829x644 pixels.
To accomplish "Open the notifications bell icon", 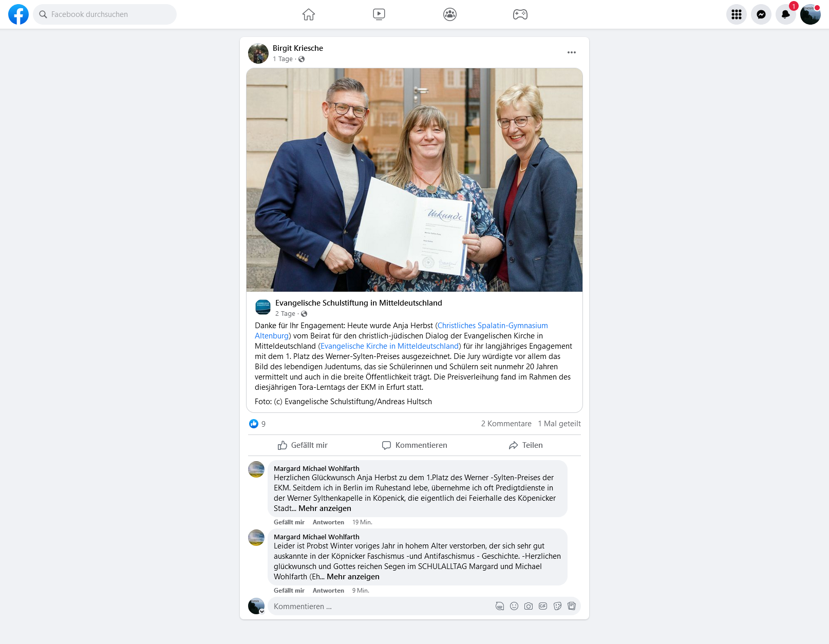I will (x=786, y=14).
